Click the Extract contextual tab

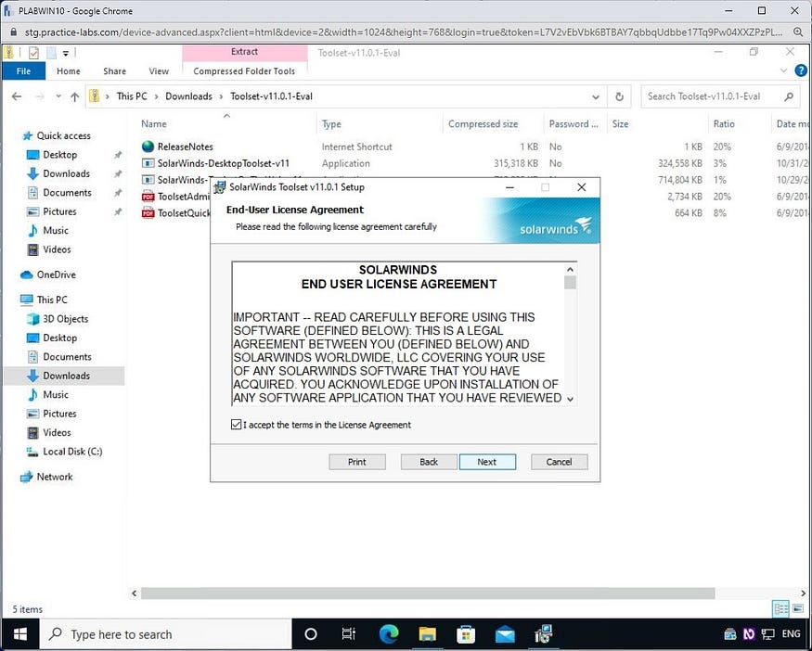click(244, 52)
